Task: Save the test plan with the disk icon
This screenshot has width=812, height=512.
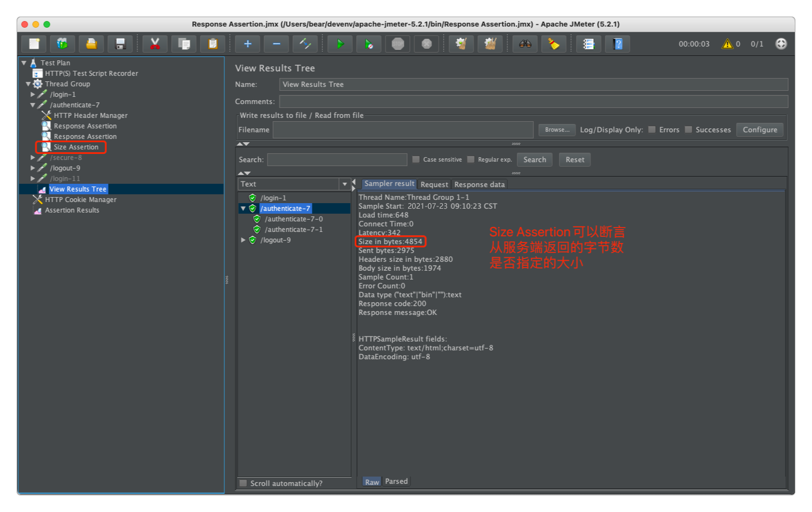Action: pyautogui.click(x=120, y=44)
